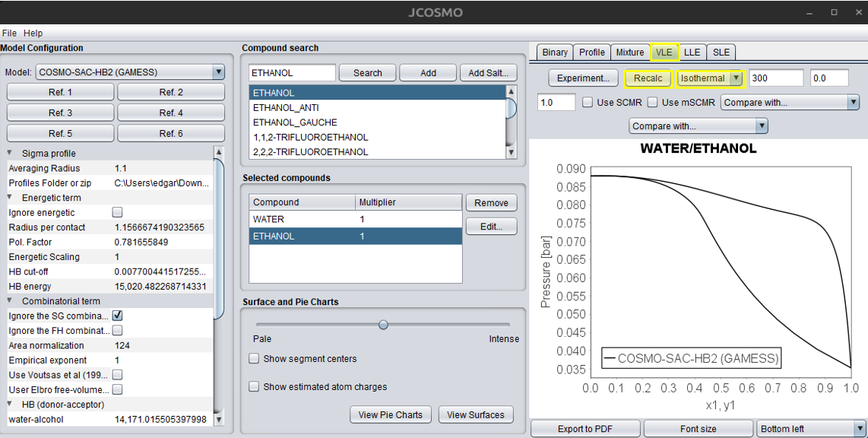Viewport: 868px width, 438px height.
Task: Switch to the SLE tab
Action: click(721, 52)
